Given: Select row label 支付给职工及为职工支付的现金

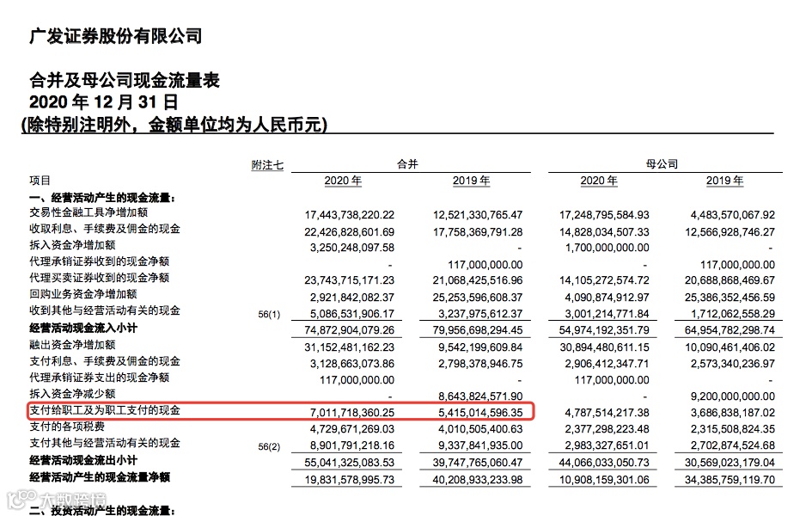Looking at the screenshot, I should [x=105, y=410].
